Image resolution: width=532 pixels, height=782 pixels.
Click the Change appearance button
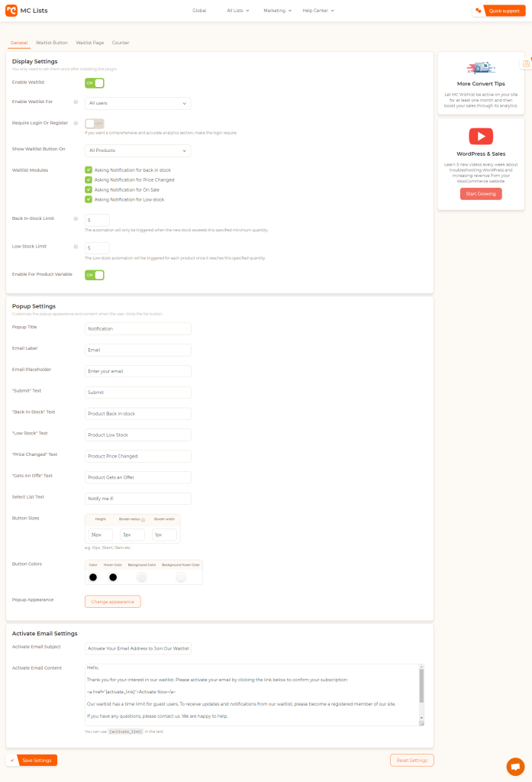pyautogui.click(x=113, y=602)
